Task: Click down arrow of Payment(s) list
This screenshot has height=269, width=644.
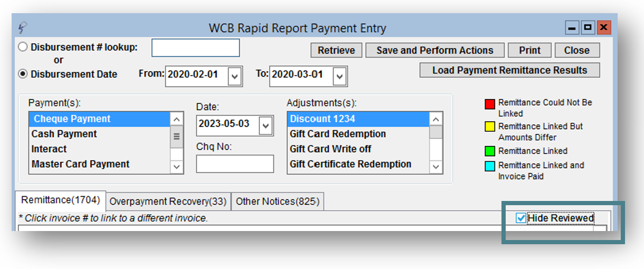Action: pos(177,167)
